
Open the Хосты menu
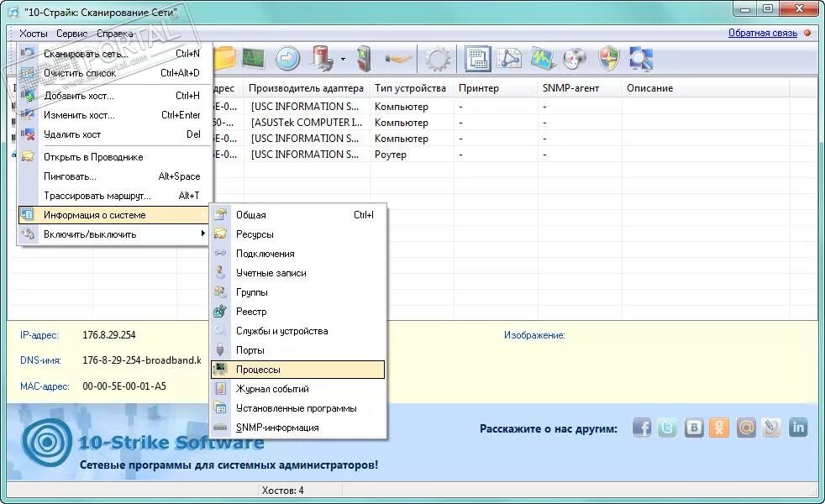click(33, 33)
